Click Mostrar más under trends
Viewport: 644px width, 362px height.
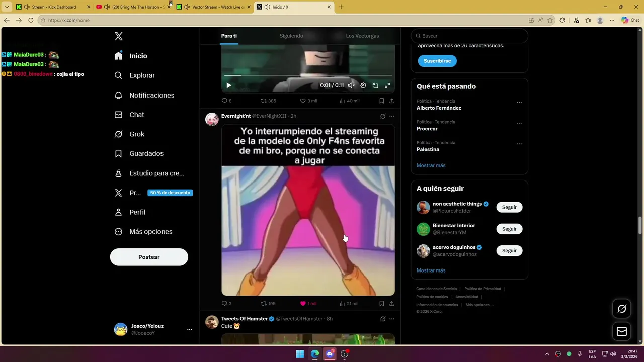tap(431, 165)
